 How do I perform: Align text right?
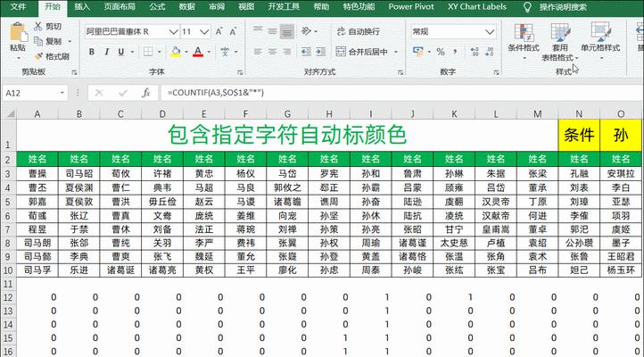[x=287, y=52]
